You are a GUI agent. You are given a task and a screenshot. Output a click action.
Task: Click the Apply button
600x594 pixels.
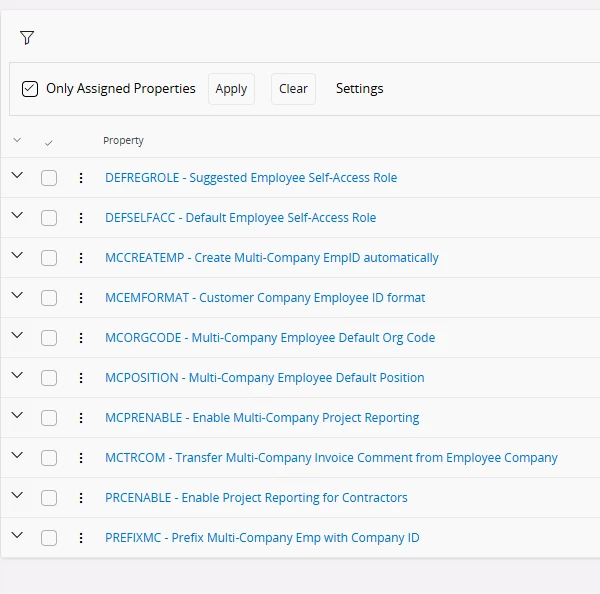pyautogui.click(x=231, y=89)
